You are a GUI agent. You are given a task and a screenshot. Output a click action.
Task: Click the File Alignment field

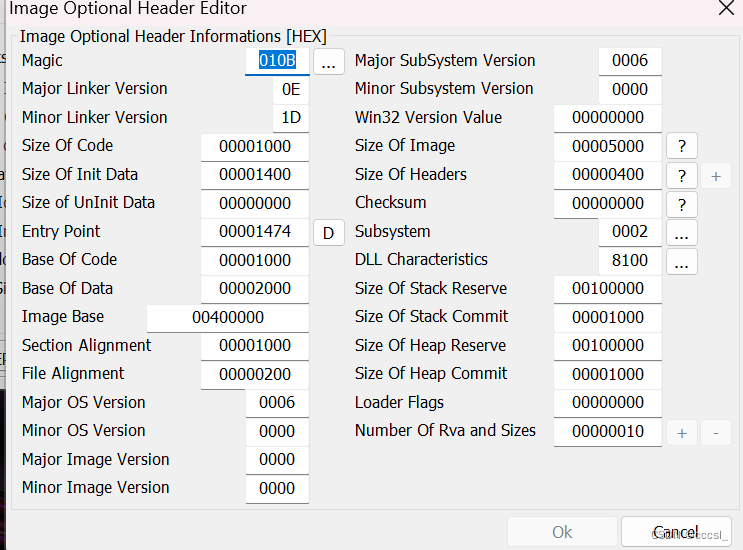(255, 374)
